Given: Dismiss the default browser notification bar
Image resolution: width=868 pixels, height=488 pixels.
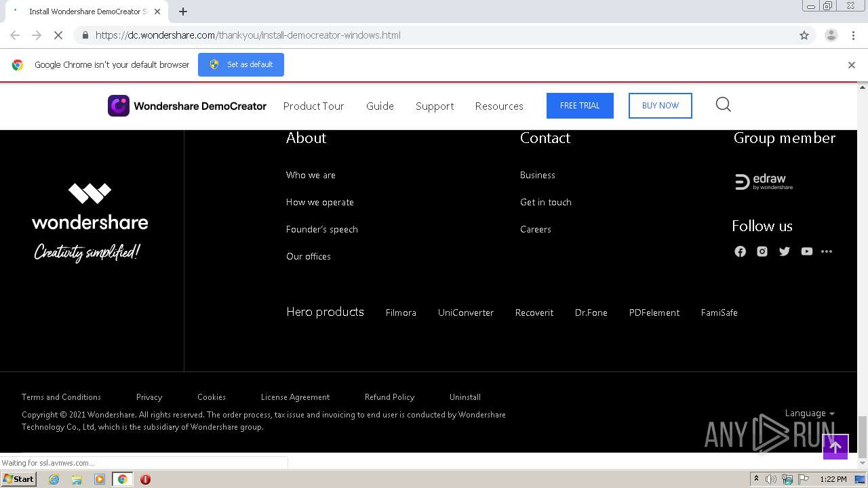Looking at the screenshot, I should [852, 65].
